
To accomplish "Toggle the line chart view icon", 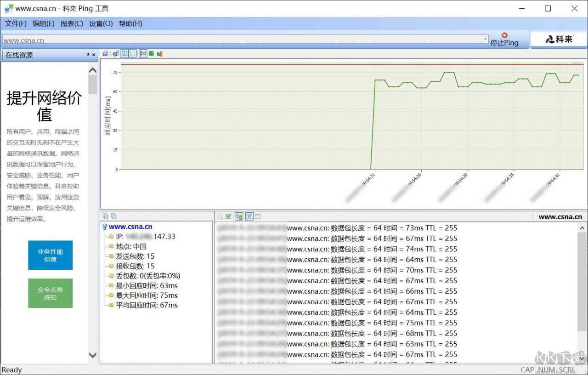I will coord(143,54).
